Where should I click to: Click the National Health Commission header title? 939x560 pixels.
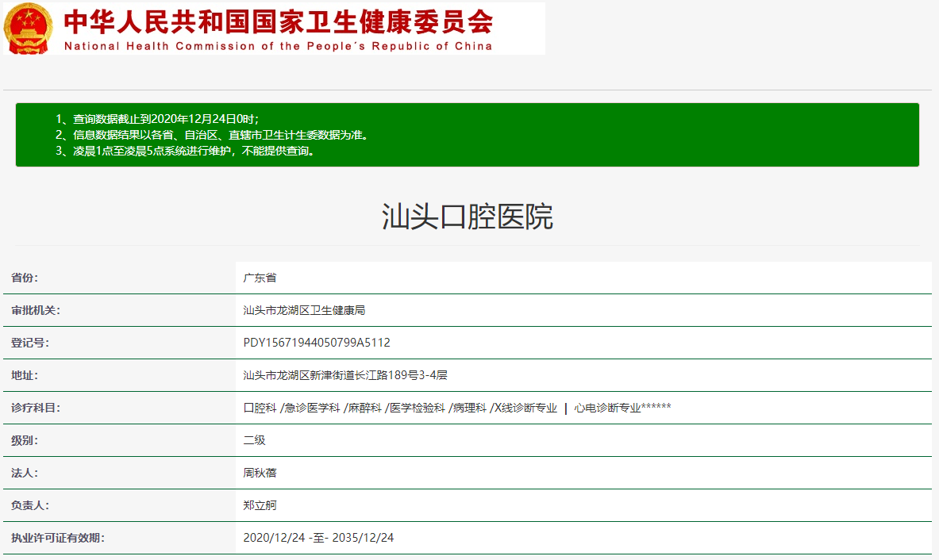pyautogui.click(x=278, y=29)
